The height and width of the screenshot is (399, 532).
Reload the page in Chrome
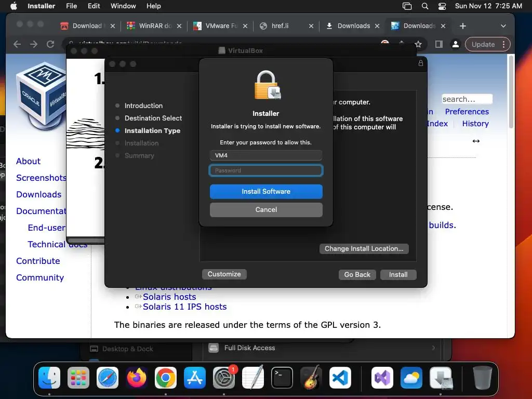[50, 44]
